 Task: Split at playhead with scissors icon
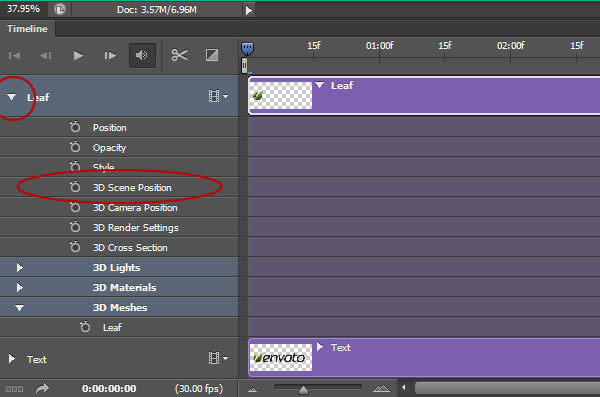click(179, 55)
